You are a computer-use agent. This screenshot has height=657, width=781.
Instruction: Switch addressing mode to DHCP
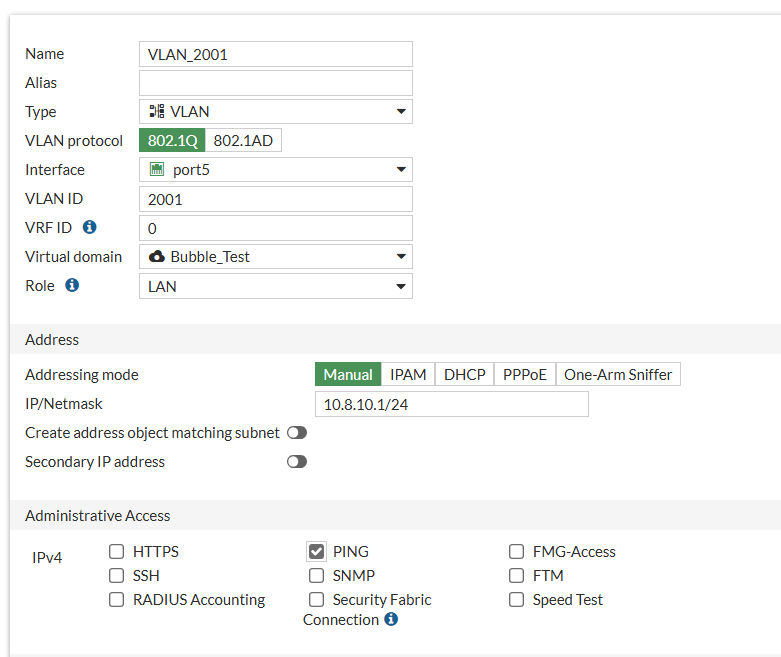[465, 375]
